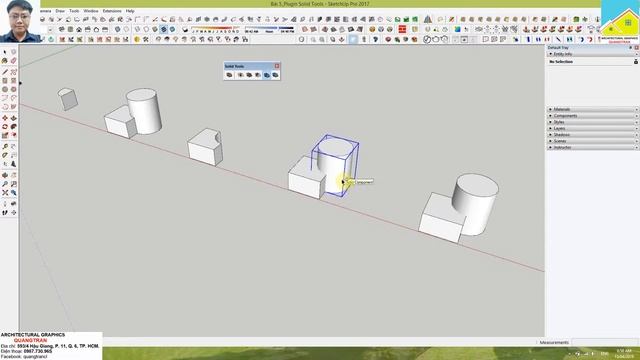This screenshot has width=640, height=360.
Task: Open the Draw menu
Action: [60, 11]
